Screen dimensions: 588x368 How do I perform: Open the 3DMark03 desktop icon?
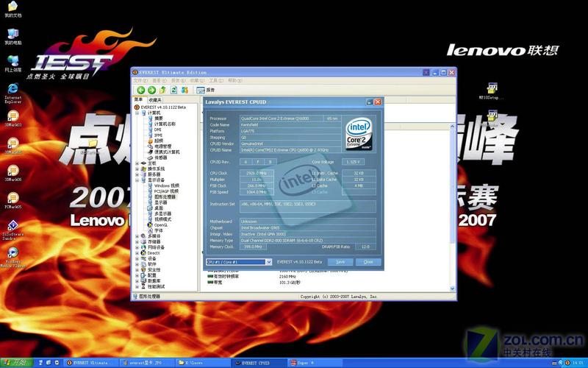click(12, 118)
